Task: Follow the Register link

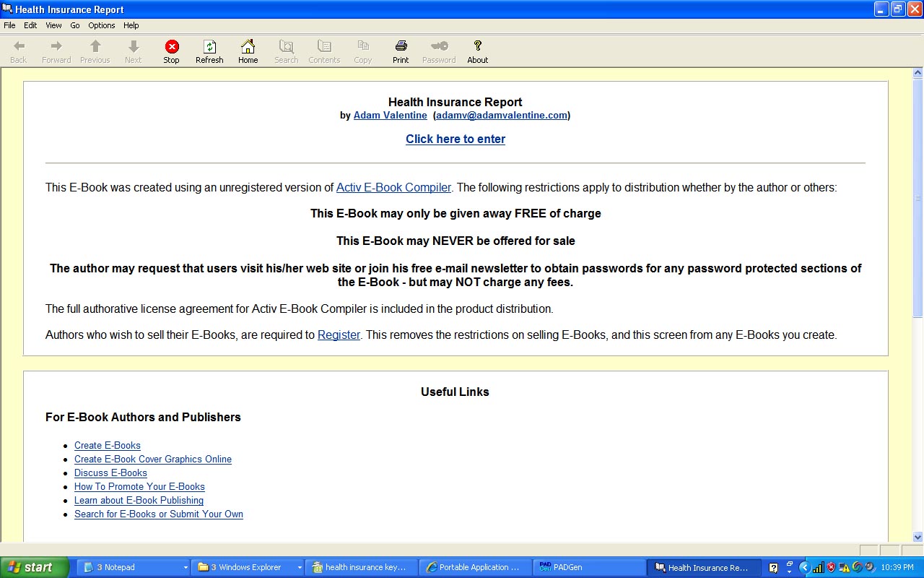Action: [x=339, y=335]
